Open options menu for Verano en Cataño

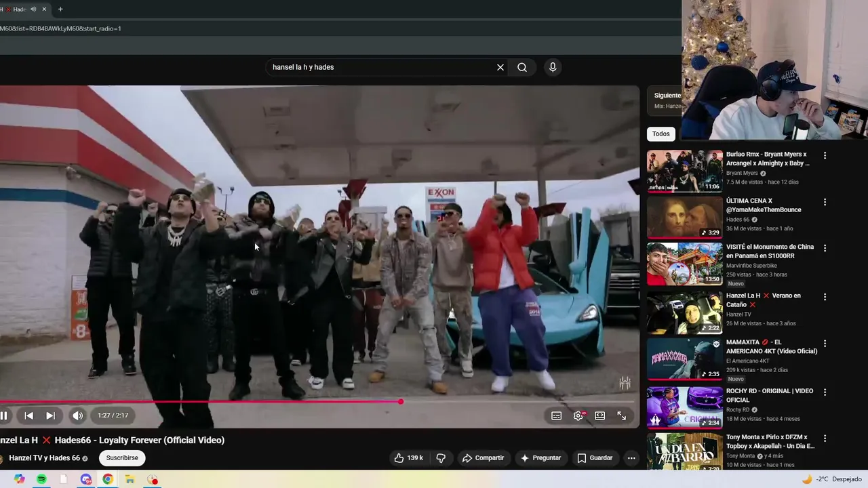pos(825,297)
